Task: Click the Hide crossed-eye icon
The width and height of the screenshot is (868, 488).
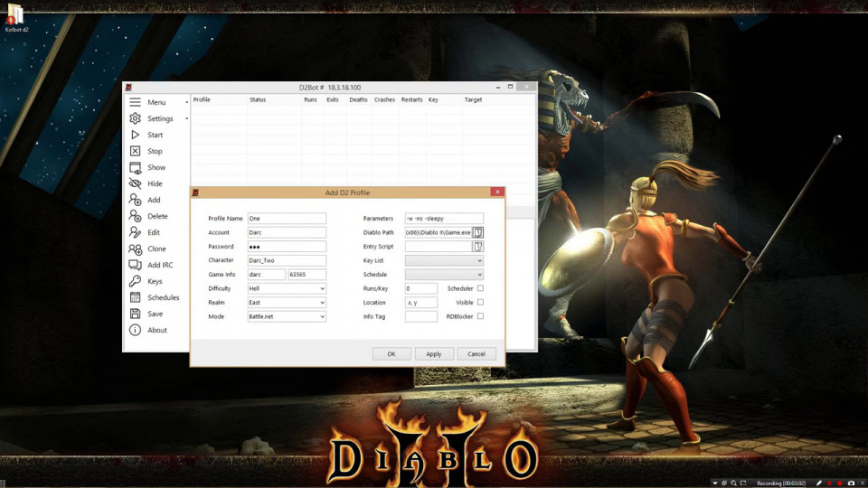Action: point(135,183)
